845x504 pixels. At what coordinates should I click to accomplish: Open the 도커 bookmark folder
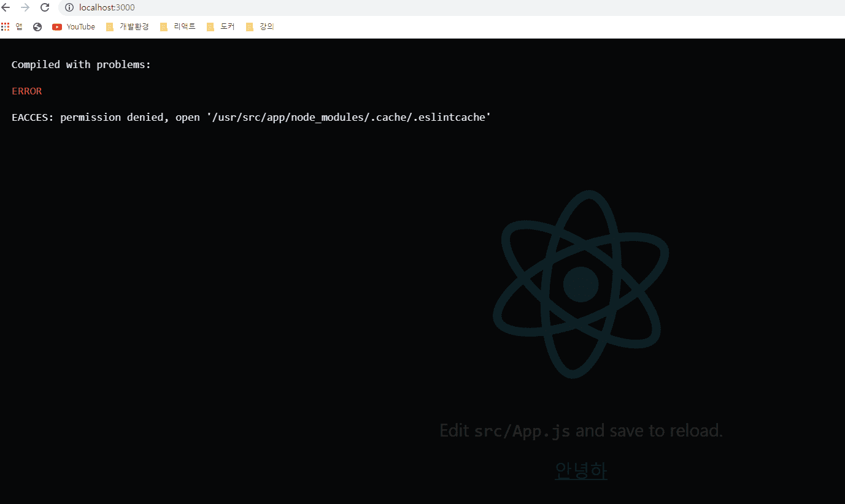[x=221, y=26]
